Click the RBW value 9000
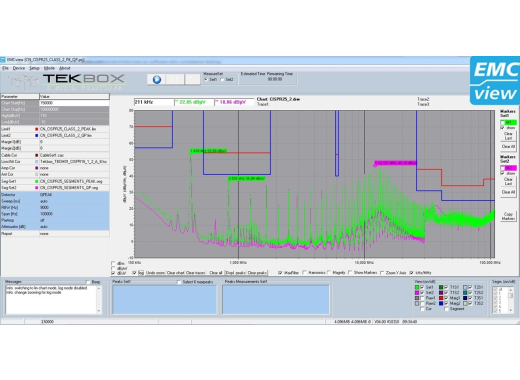Viewport: 520px width, 380px height. [x=74, y=207]
